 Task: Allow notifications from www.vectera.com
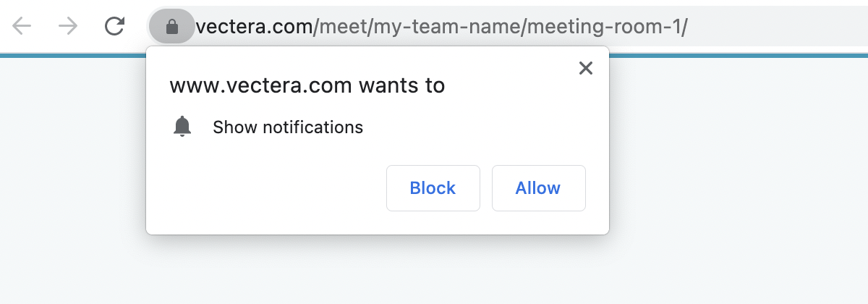pyautogui.click(x=538, y=188)
